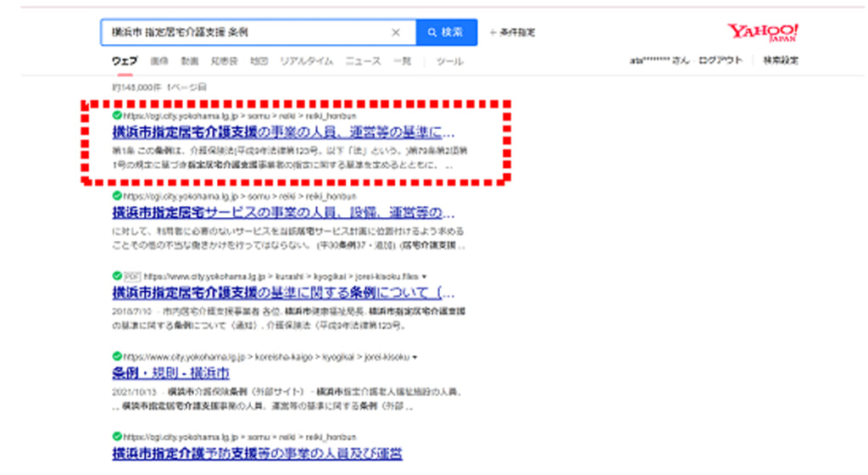This screenshot has height=475, width=868.
Task: Switch to the 画像 tab
Action: (159, 61)
